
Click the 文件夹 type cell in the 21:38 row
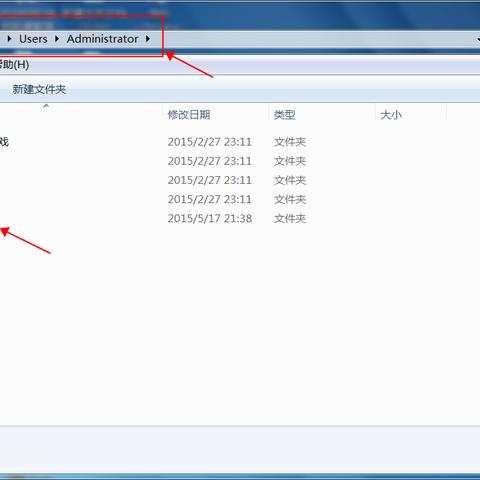point(290,219)
